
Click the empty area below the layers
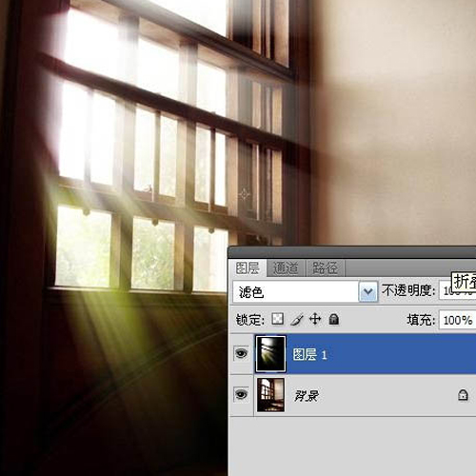pyautogui.click(x=352, y=446)
